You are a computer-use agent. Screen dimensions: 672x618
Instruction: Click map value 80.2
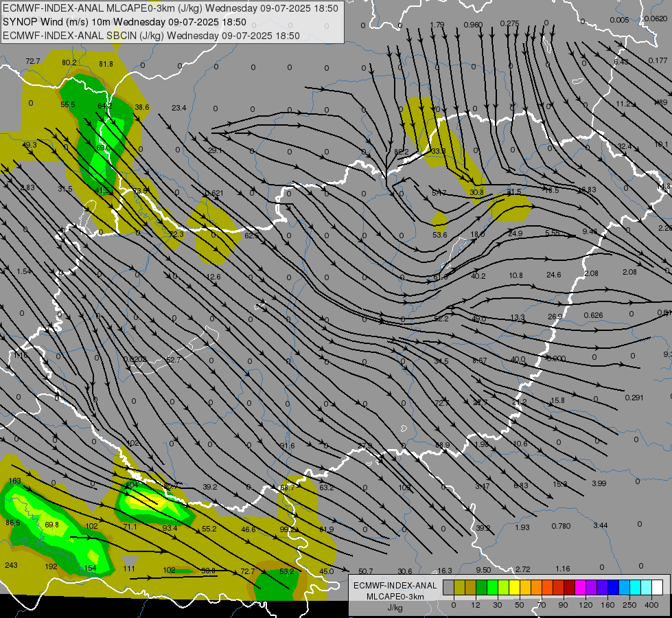(x=69, y=62)
